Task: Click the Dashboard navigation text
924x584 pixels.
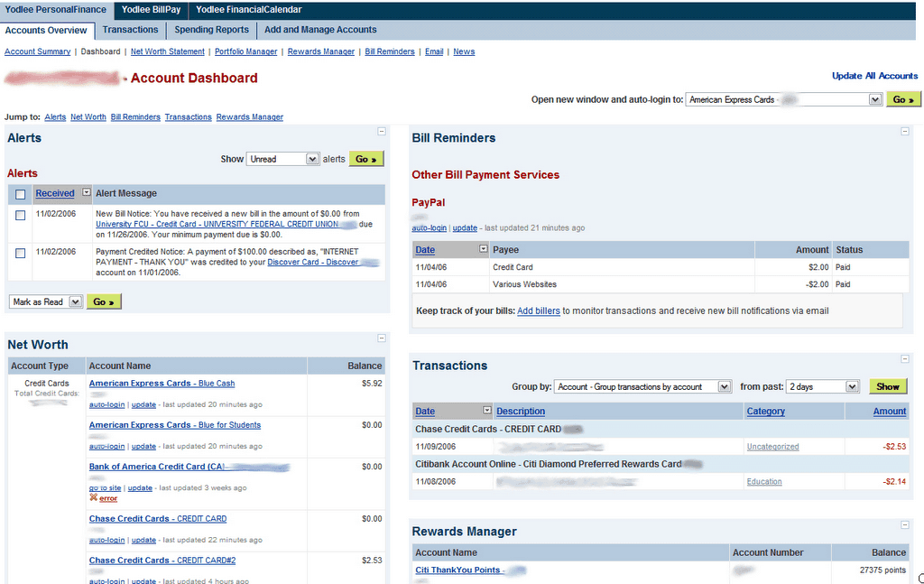Action: (x=101, y=51)
